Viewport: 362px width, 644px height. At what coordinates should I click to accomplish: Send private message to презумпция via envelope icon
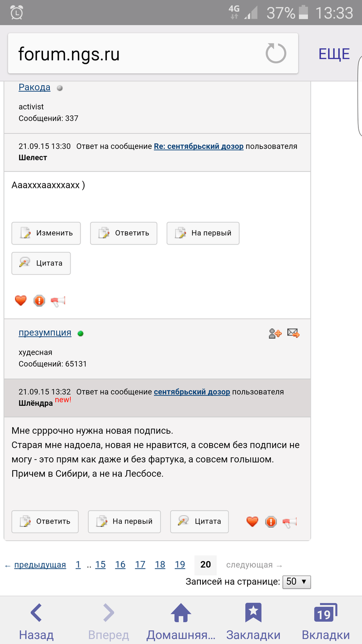tap(293, 334)
